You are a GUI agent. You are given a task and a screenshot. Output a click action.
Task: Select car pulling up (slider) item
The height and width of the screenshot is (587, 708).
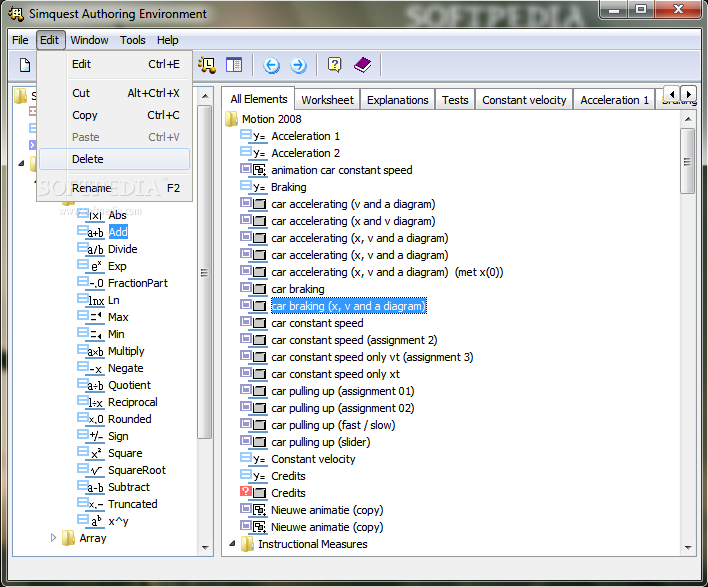pyautogui.click(x=321, y=442)
